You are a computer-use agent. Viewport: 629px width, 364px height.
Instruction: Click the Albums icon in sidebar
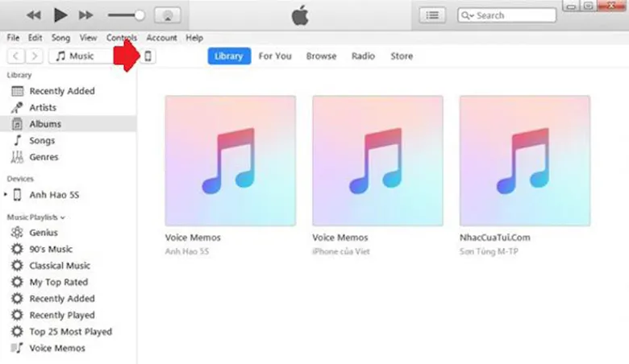pyautogui.click(x=17, y=124)
